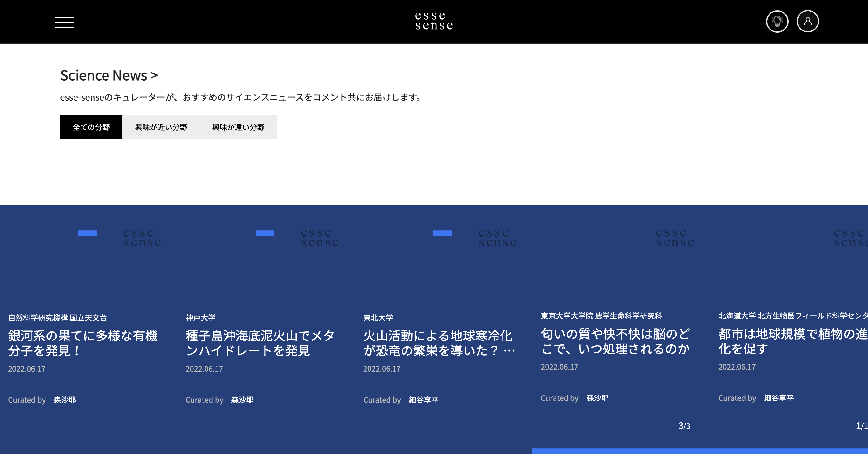Click esse-sense logo on Tokyo University card
868x473 pixels.
(x=675, y=237)
